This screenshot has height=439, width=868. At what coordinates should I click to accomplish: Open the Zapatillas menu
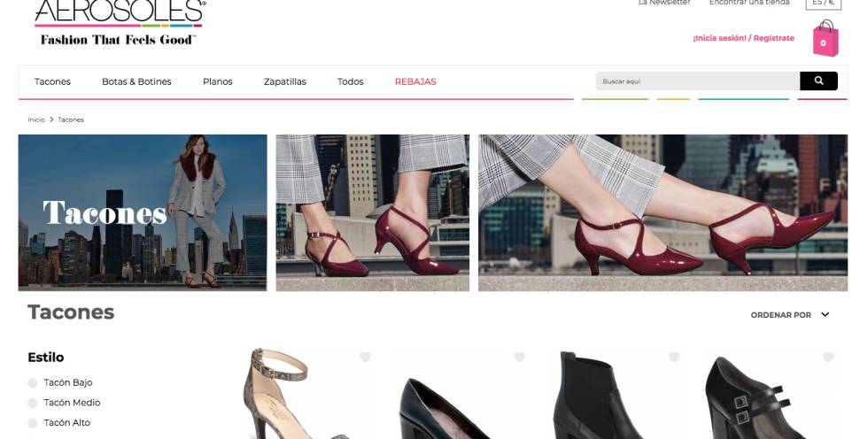coord(284,81)
